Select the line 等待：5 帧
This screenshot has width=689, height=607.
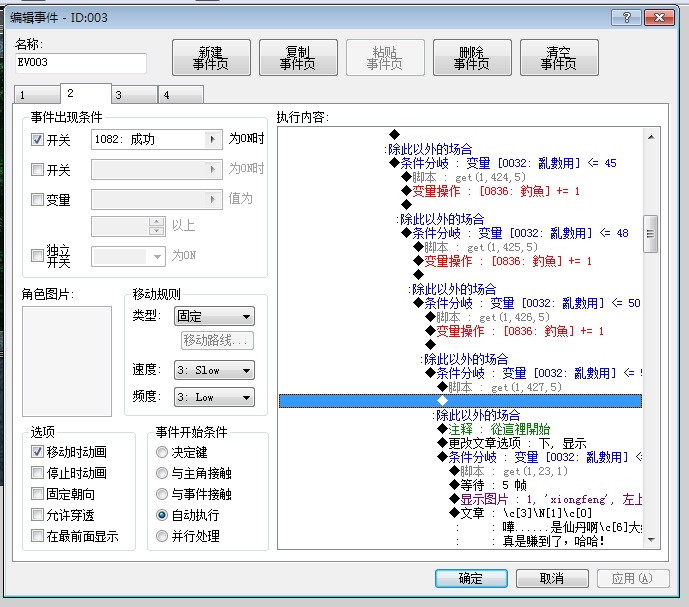(488, 485)
